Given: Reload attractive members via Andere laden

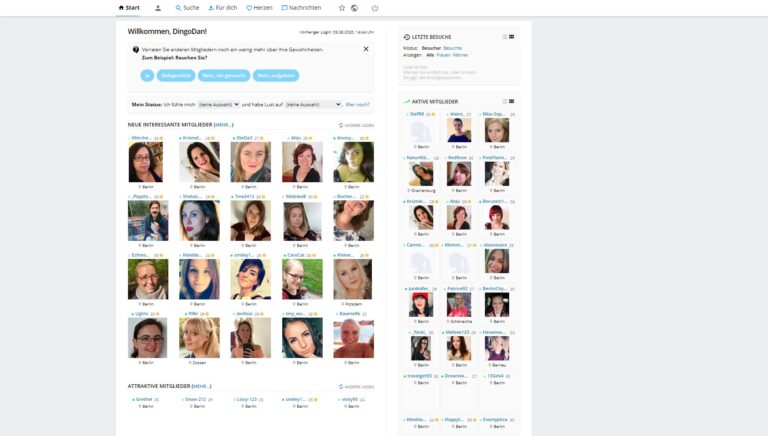Looking at the screenshot, I should (x=357, y=387).
